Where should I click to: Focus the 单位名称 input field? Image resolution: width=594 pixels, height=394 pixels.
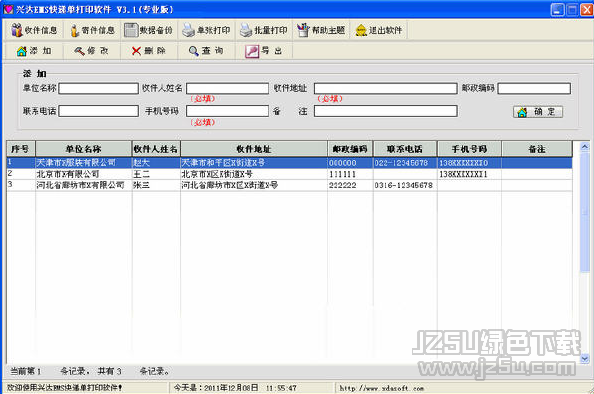[98, 89]
